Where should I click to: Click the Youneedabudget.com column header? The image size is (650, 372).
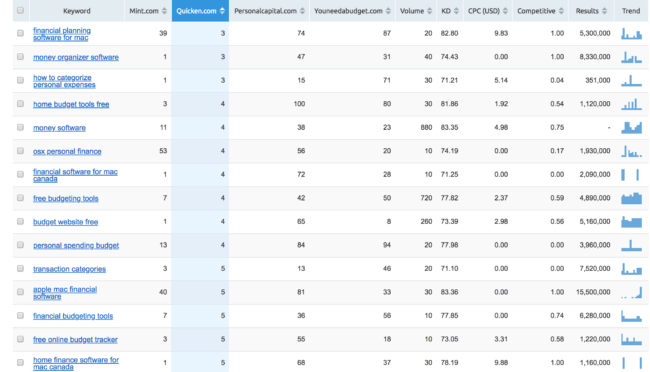[352, 11]
